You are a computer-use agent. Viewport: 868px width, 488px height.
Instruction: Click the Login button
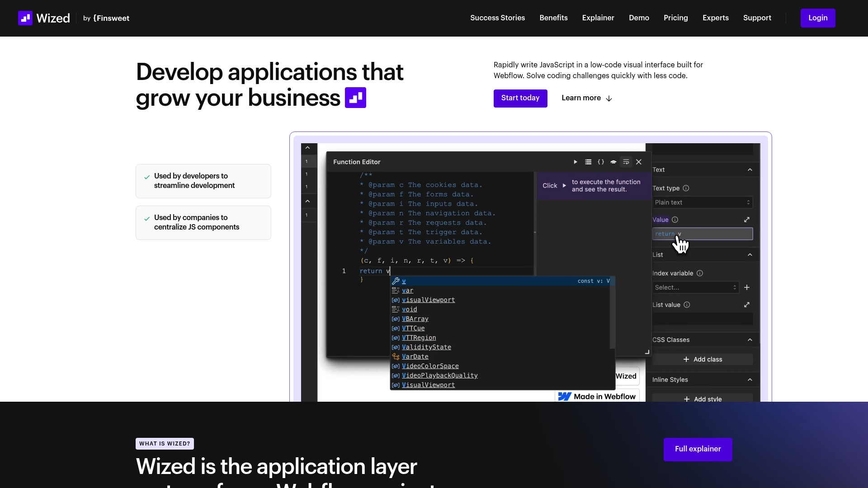point(817,18)
